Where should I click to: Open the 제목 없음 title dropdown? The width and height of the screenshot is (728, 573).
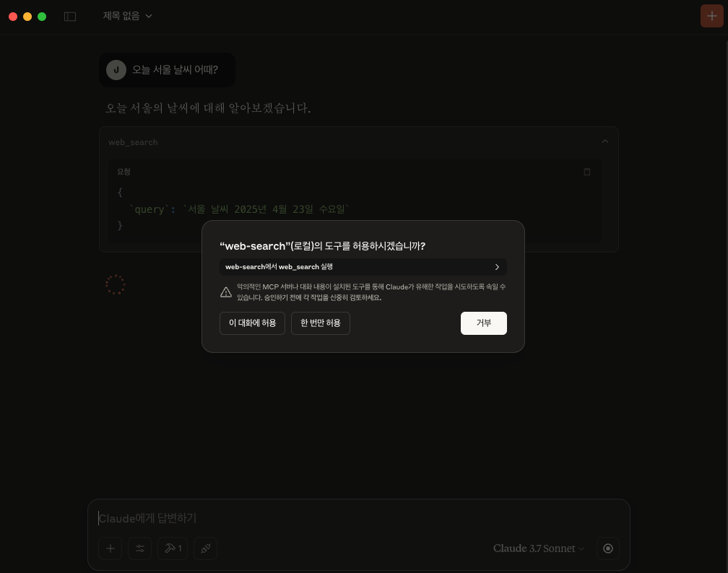[128, 17]
